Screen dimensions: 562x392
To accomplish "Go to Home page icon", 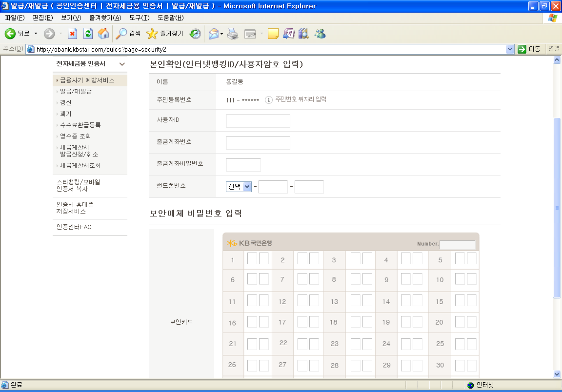I will (x=103, y=34).
